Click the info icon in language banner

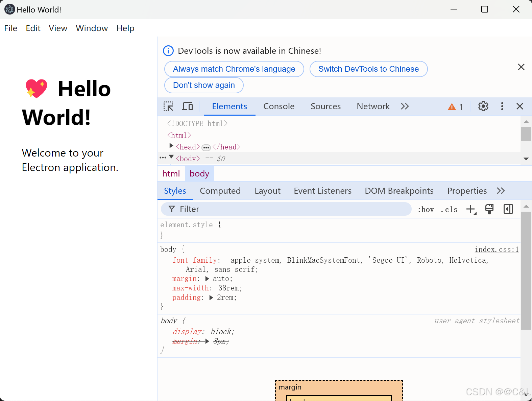click(168, 51)
